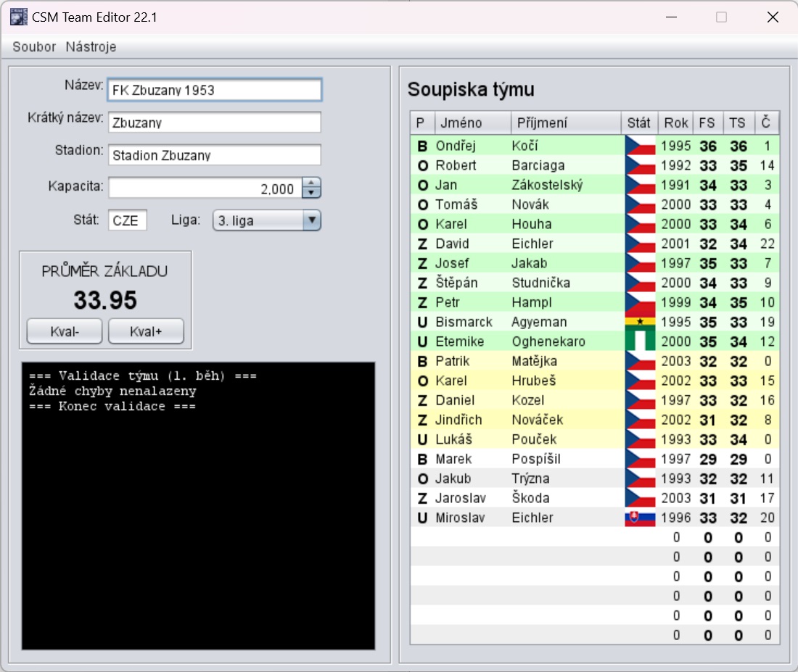Screen dimensions: 798x672
Task: Select the Stát field containing CZE
Action: click(x=128, y=220)
